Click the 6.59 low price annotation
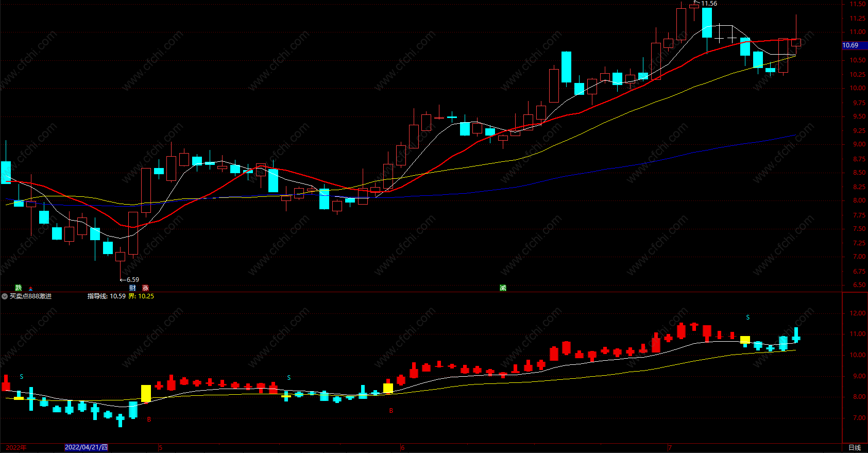This screenshot has height=453, width=868. tap(132, 280)
